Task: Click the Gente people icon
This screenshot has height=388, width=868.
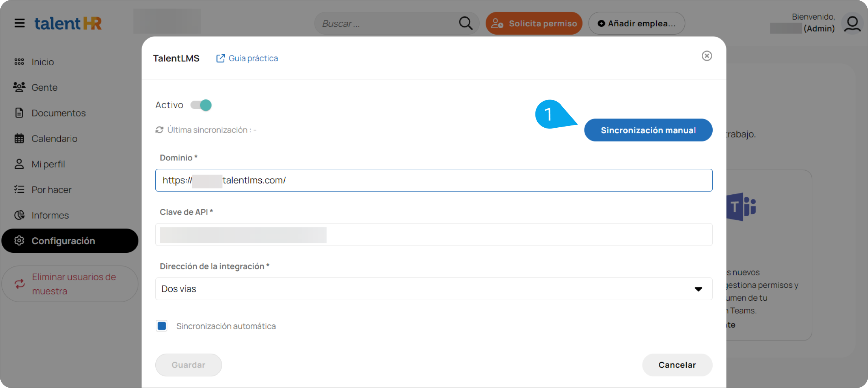Action: (19, 87)
